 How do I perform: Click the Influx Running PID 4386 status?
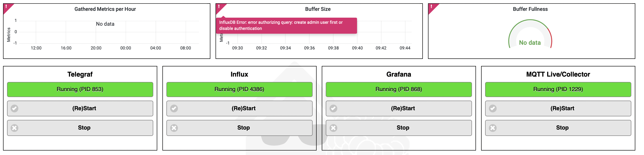pos(239,89)
